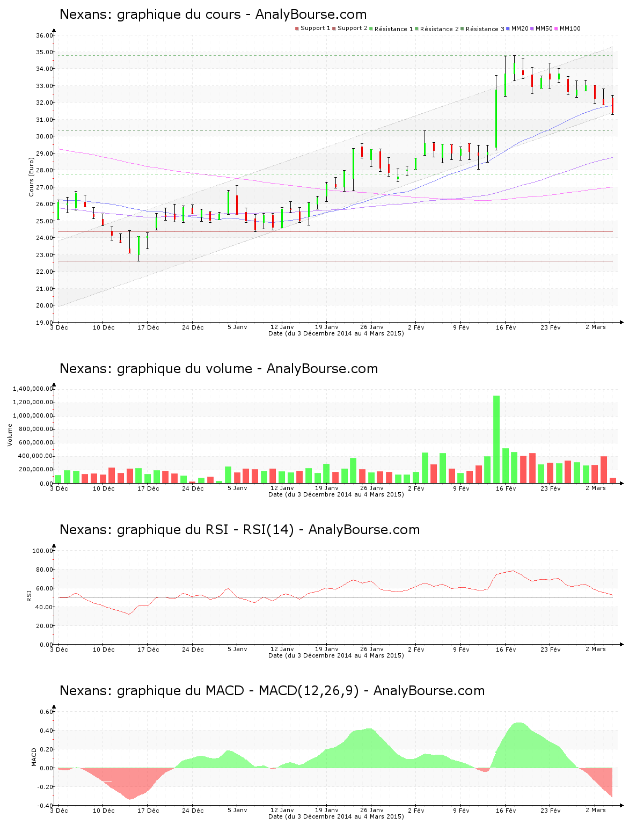Click the tallest green volume bar
The width and height of the screenshot is (644, 832).
[496, 439]
